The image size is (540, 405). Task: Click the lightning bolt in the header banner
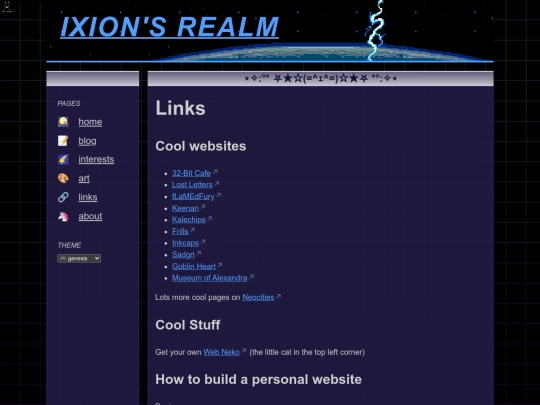pyautogui.click(x=375, y=30)
